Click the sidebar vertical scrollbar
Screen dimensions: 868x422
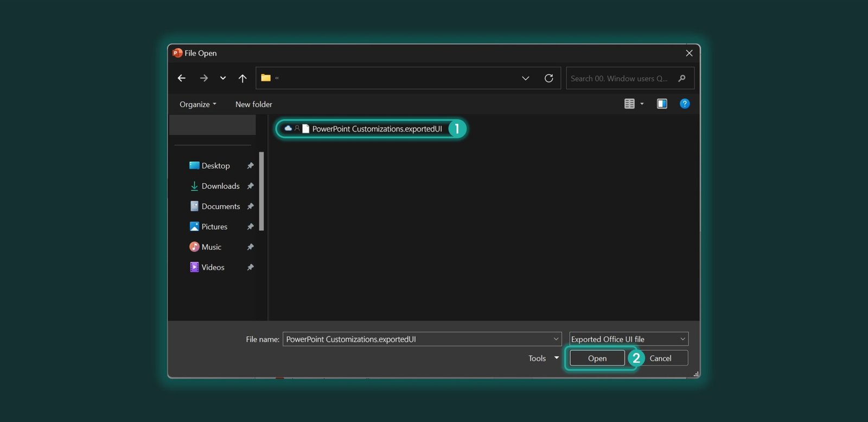click(x=261, y=191)
